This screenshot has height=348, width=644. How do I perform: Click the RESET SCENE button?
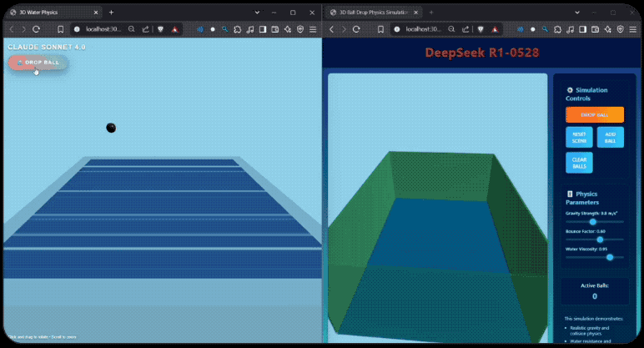click(x=579, y=137)
